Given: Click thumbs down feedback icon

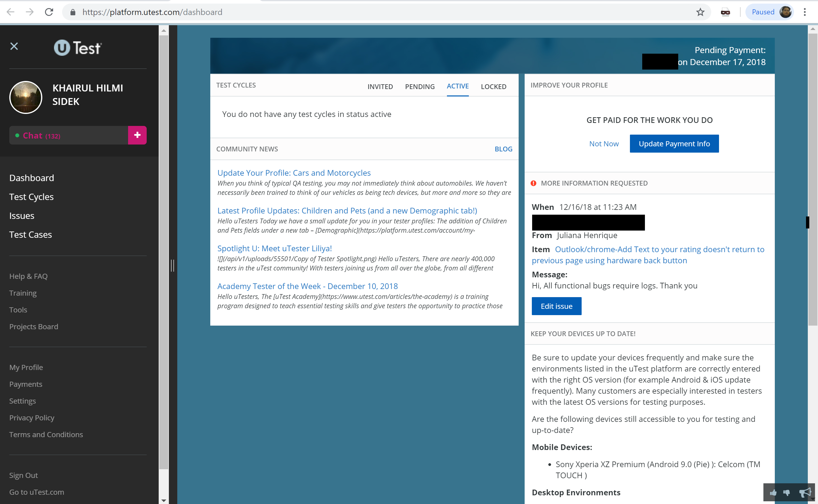Looking at the screenshot, I should (x=787, y=493).
